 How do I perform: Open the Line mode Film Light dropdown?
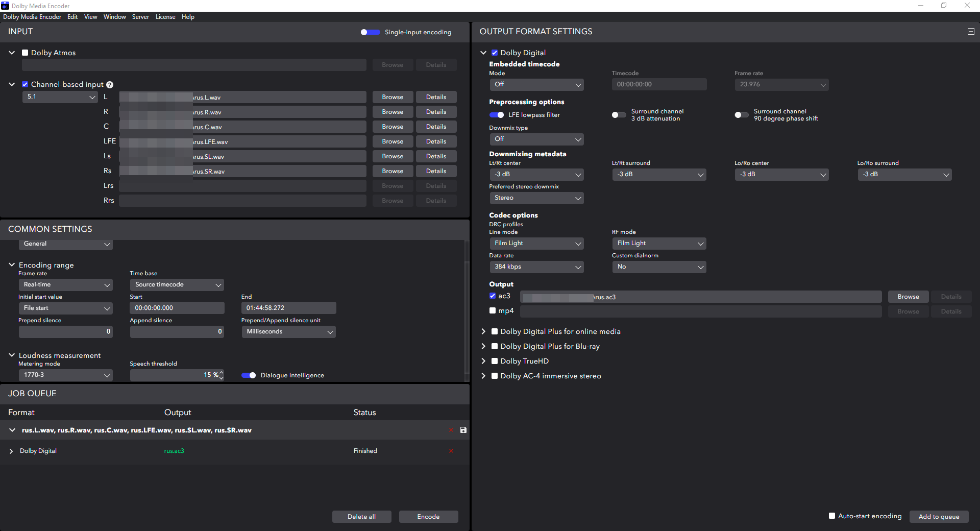click(536, 244)
